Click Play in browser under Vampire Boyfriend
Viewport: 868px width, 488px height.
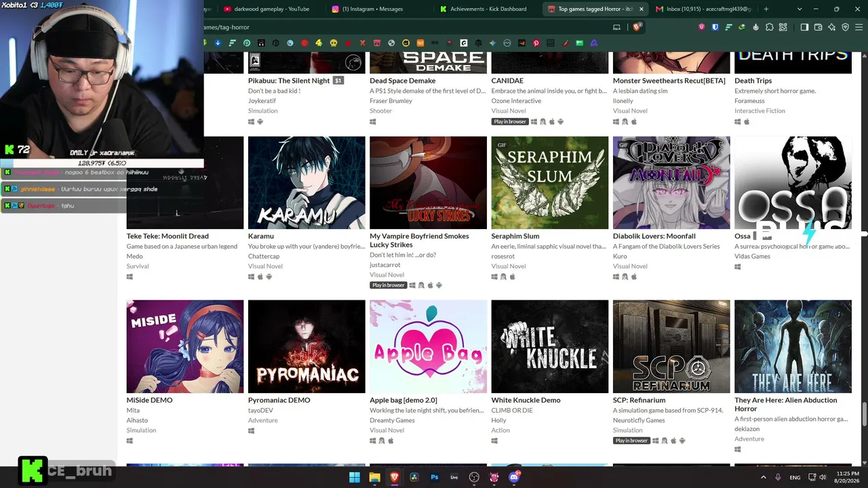click(388, 285)
